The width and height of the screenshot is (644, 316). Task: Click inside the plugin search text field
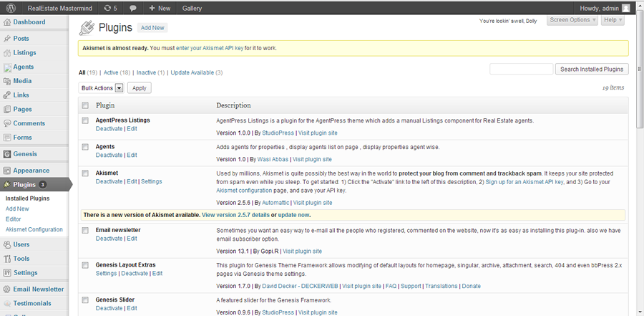pos(521,69)
